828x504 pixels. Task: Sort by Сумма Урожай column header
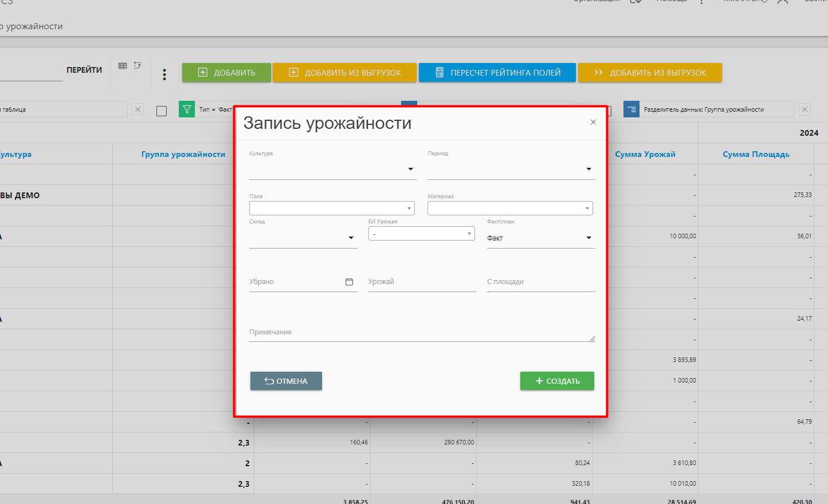(645, 154)
